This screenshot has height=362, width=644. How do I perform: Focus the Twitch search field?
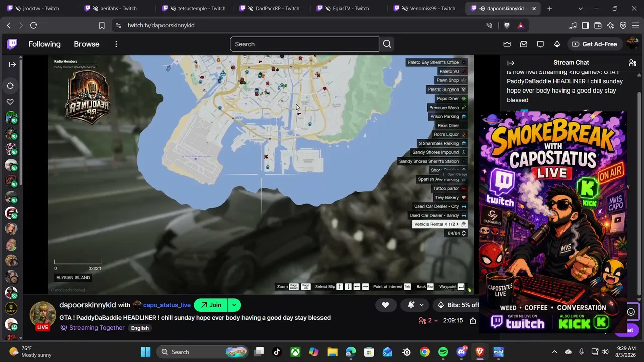click(304, 44)
